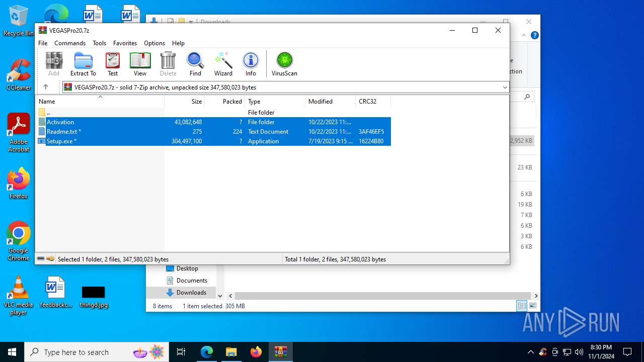Open the Firefox desktop shortcut
This screenshot has height=362, width=644.
click(x=19, y=184)
